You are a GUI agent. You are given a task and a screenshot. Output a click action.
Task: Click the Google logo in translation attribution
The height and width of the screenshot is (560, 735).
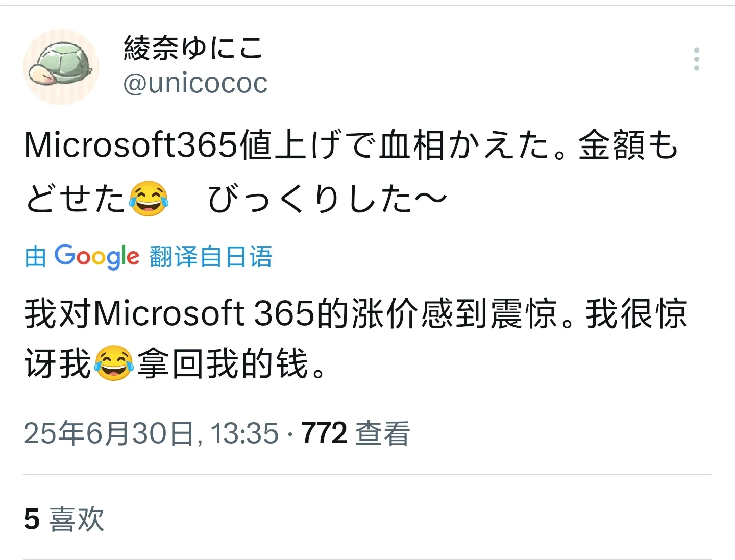click(96, 256)
